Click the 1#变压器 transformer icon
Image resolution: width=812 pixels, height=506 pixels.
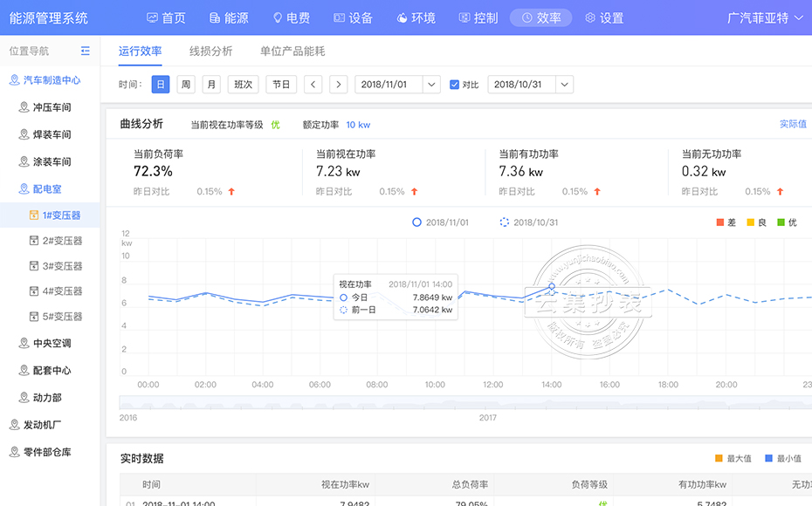point(34,215)
